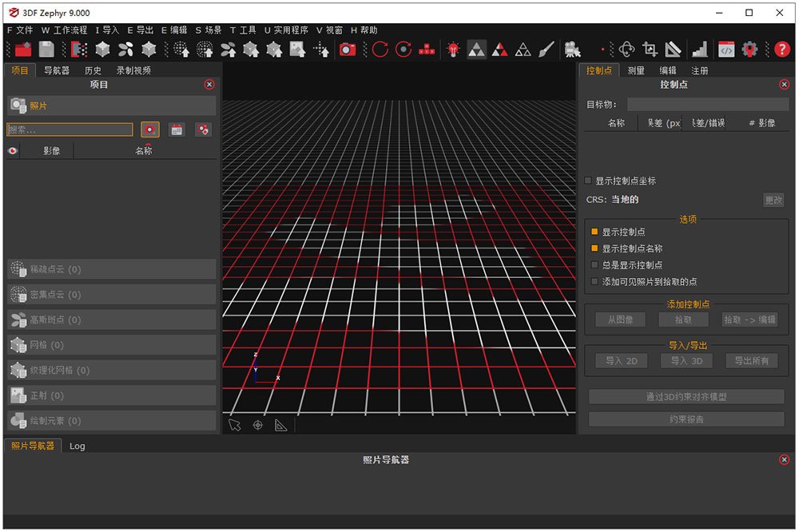This screenshot has height=532, width=799.
Task: Select the wireframe triangles display mode
Action: coord(523,50)
